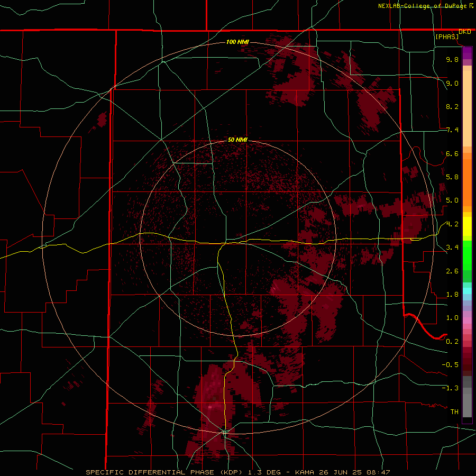Viewport: 476px width, 476px height.
Task: Click the 1.8 legend value
Action: point(452,295)
